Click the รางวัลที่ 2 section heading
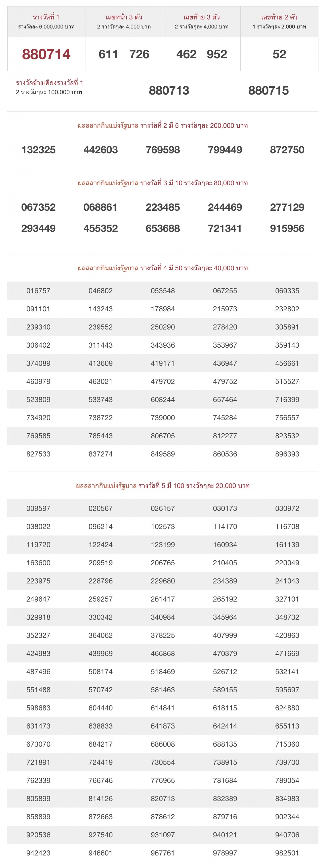 163,126
